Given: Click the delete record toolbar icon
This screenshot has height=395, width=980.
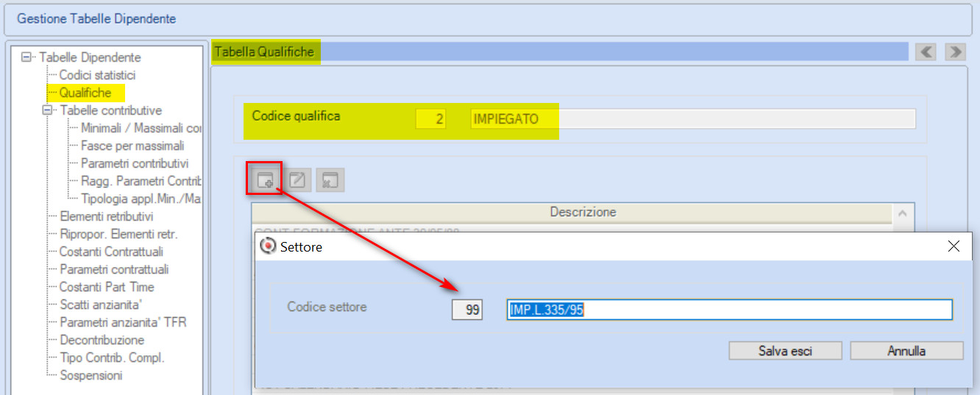Looking at the screenshot, I should pyautogui.click(x=330, y=179).
